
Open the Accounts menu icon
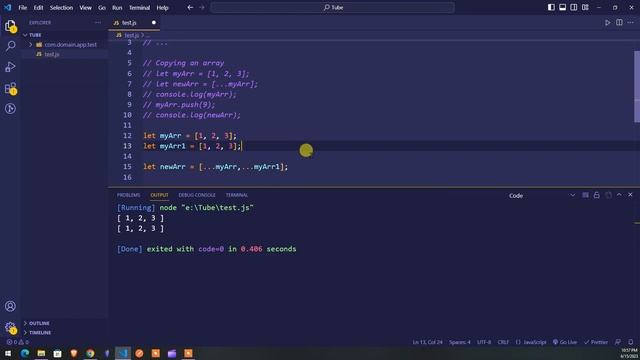click(x=10, y=306)
